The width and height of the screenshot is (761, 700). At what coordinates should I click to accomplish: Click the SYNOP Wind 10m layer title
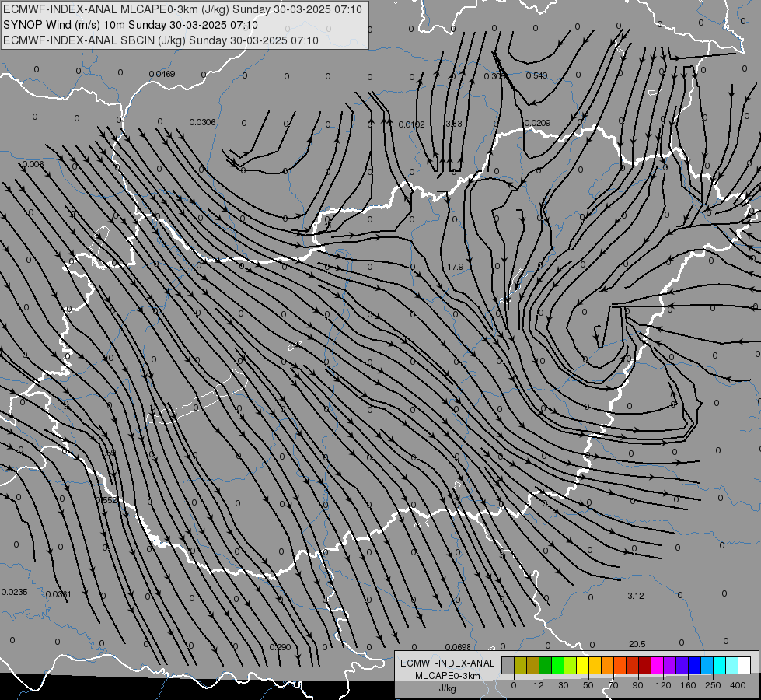[131, 25]
